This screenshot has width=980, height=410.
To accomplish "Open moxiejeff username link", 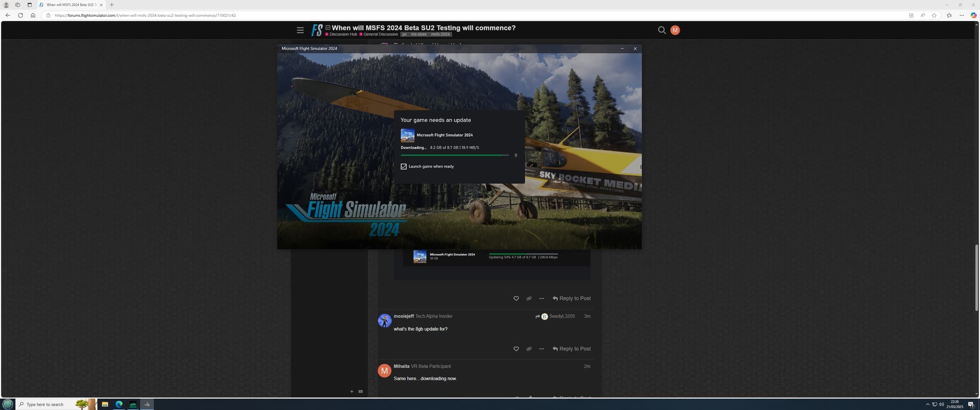I will (404, 316).
